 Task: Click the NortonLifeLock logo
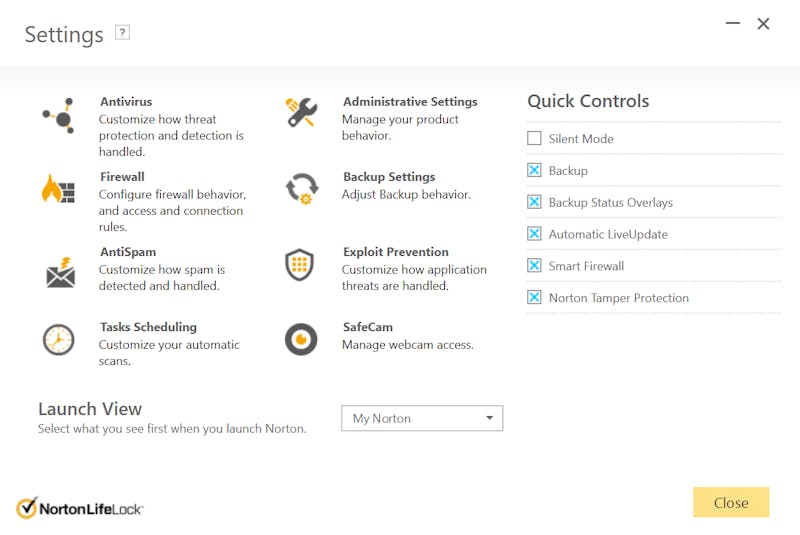tap(80, 508)
